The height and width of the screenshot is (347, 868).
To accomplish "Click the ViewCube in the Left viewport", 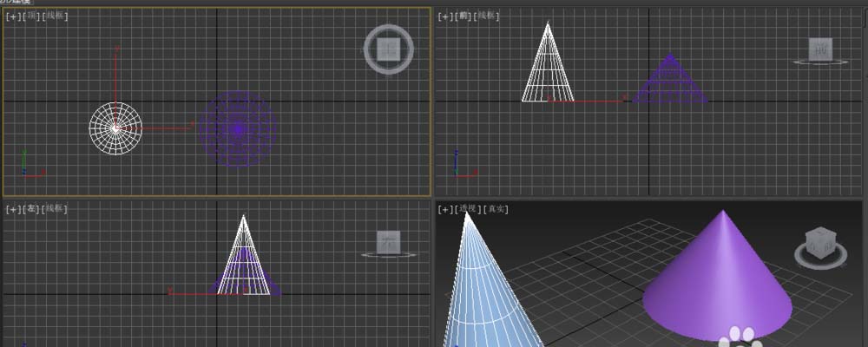I will point(389,242).
